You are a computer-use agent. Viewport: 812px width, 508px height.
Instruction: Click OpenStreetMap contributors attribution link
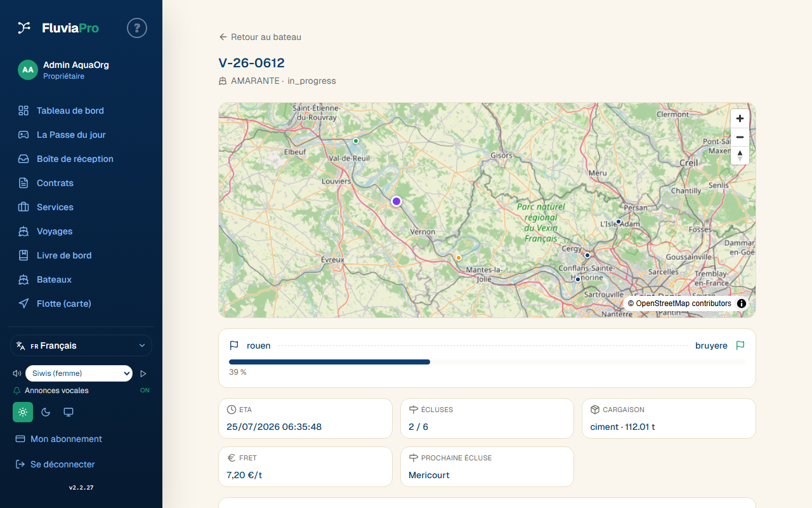(679, 304)
